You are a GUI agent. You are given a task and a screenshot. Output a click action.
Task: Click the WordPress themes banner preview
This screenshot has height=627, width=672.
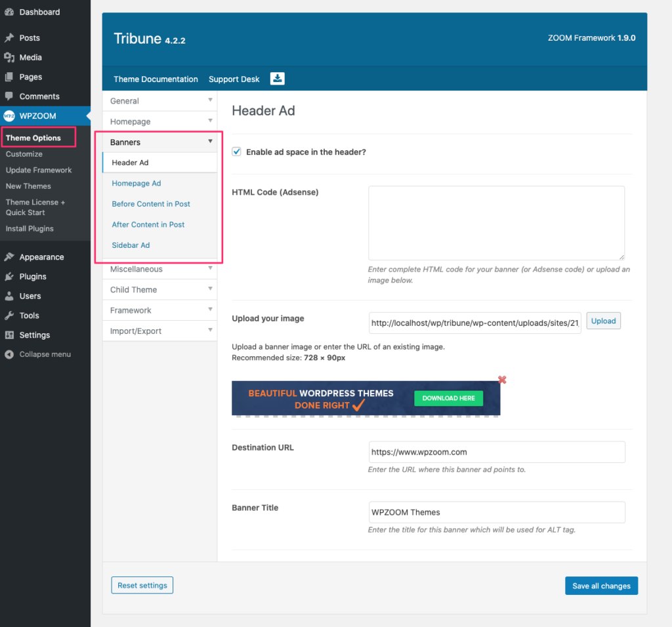pyautogui.click(x=366, y=398)
